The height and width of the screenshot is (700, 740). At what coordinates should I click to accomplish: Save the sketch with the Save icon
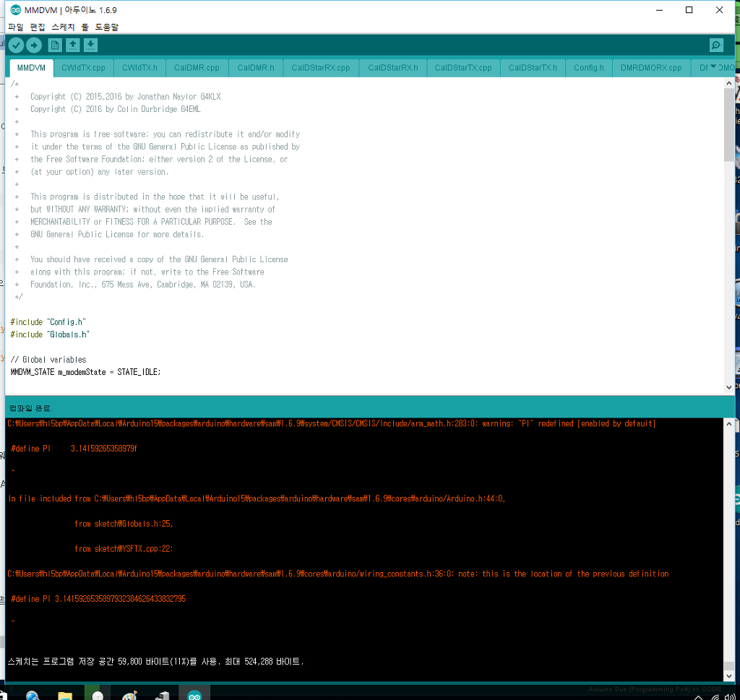coord(90,46)
